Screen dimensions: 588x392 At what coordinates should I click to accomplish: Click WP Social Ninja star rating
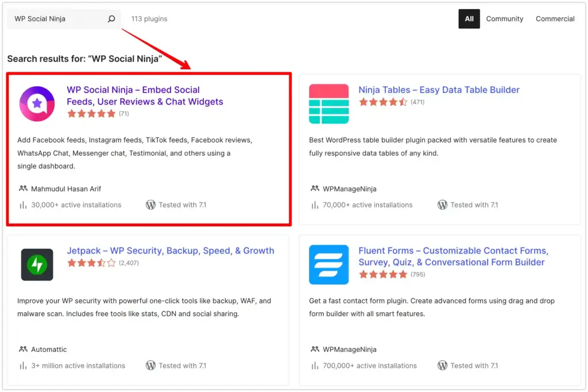91,114
